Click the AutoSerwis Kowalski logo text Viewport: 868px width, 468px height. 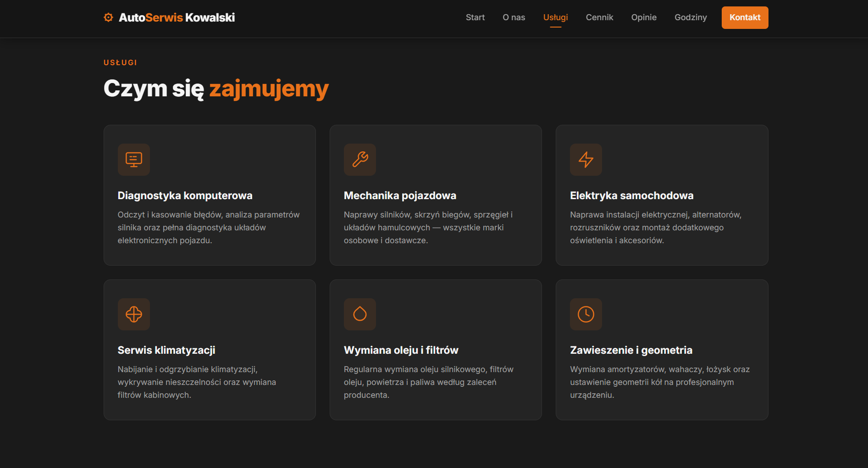176,17
